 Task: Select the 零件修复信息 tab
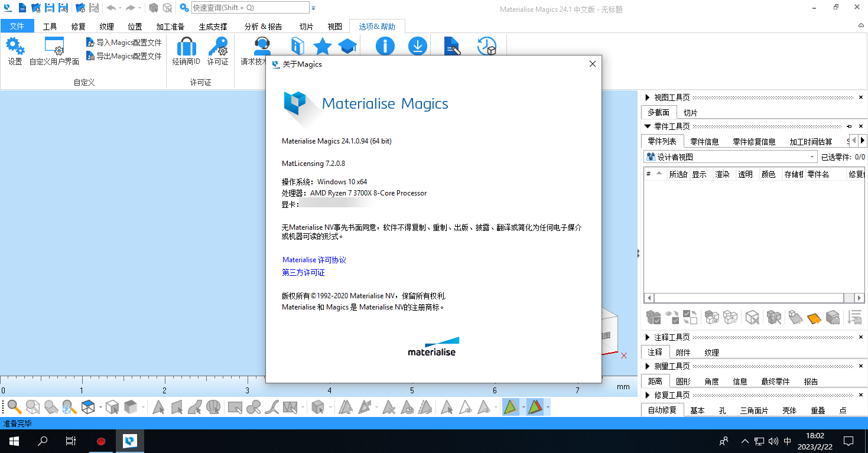[x=754, y=142]
